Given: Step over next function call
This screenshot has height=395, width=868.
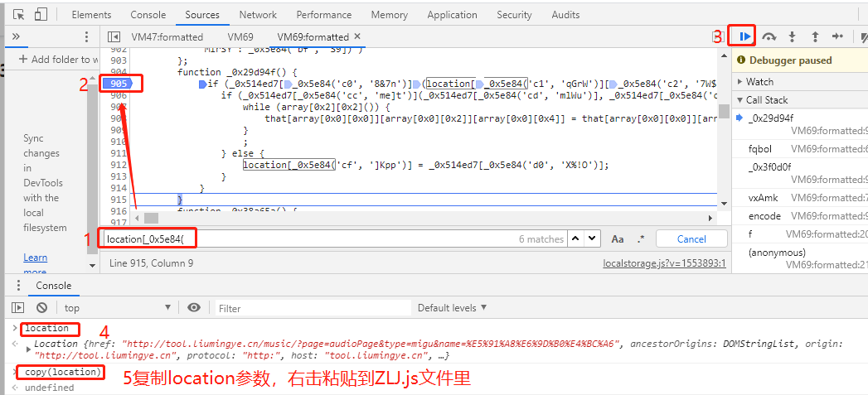Looking at the screenshot, I should click(769, 37).
